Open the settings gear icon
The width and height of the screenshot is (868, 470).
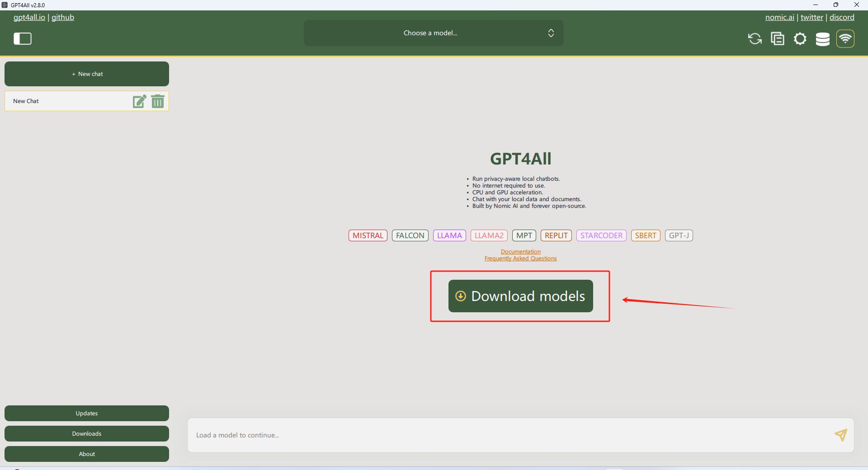(800, 39)
